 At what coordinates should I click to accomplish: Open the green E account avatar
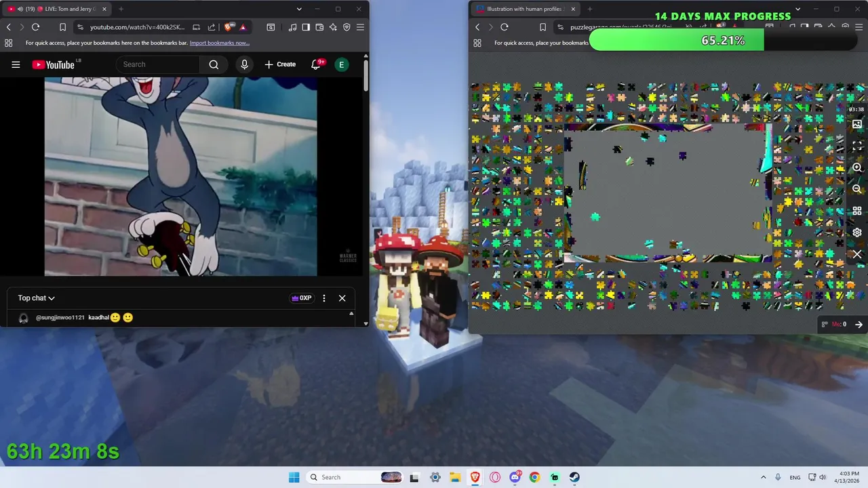click(x=342, y=64)
